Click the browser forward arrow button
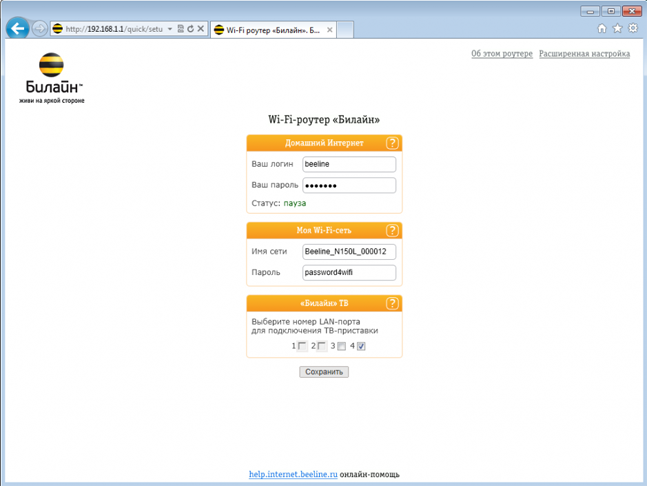Viewport: 647px width, 486px height. 40,29
